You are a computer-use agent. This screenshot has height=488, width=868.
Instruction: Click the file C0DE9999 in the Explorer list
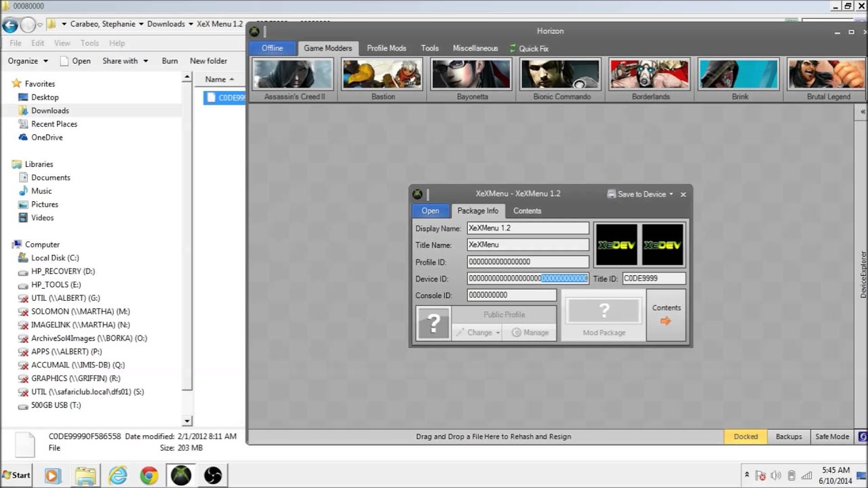[226, 98]
